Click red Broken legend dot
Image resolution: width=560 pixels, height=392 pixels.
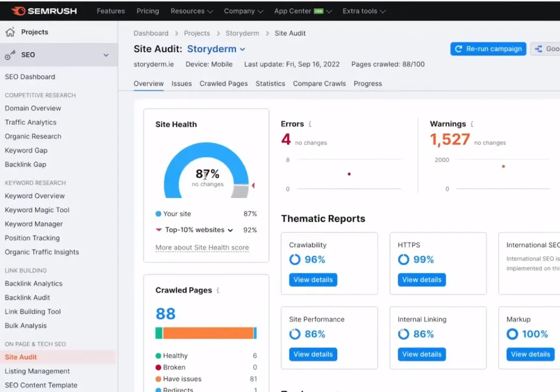click(x=158, y=368)
